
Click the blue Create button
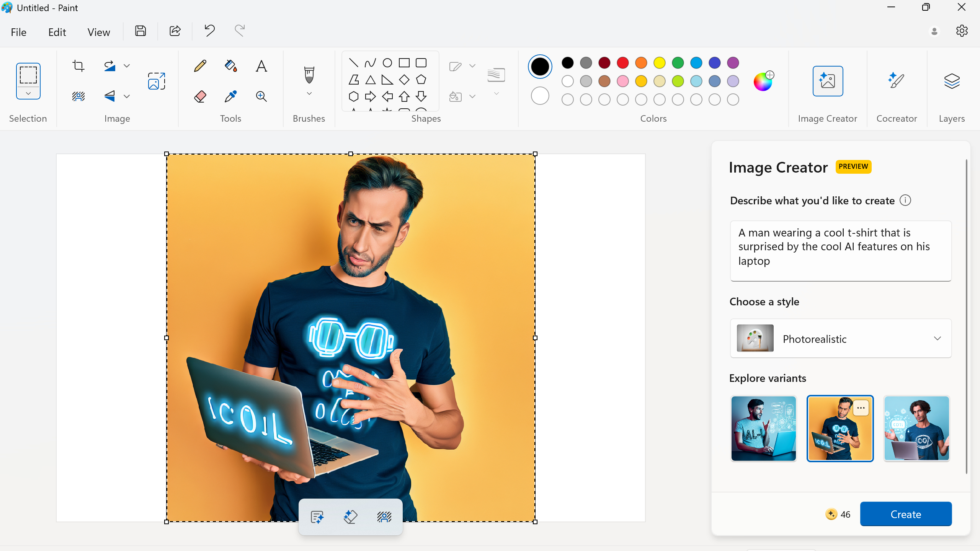[905, 514]
